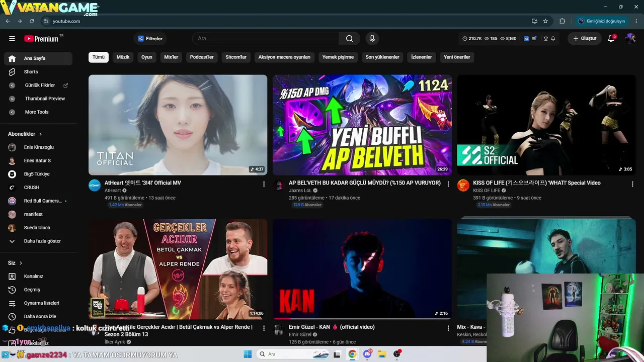Click the install app icon in address bar

(534, 21)
